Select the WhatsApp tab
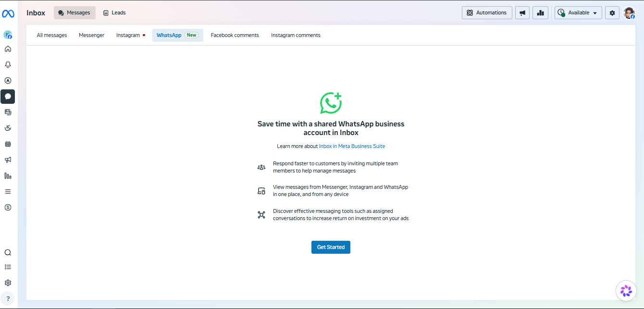 pyautogui.click(x=178, y=35)
